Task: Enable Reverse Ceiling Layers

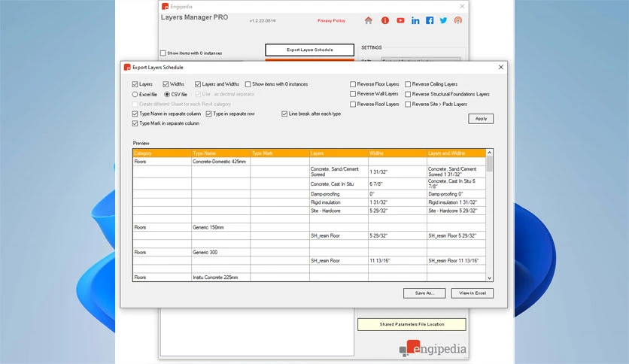Action: 408,84
